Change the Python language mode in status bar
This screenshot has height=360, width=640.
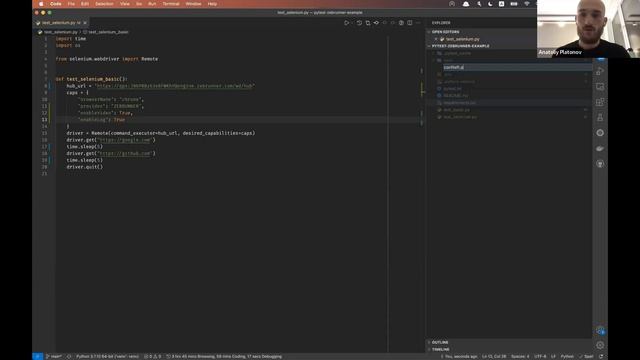(567, 356)
